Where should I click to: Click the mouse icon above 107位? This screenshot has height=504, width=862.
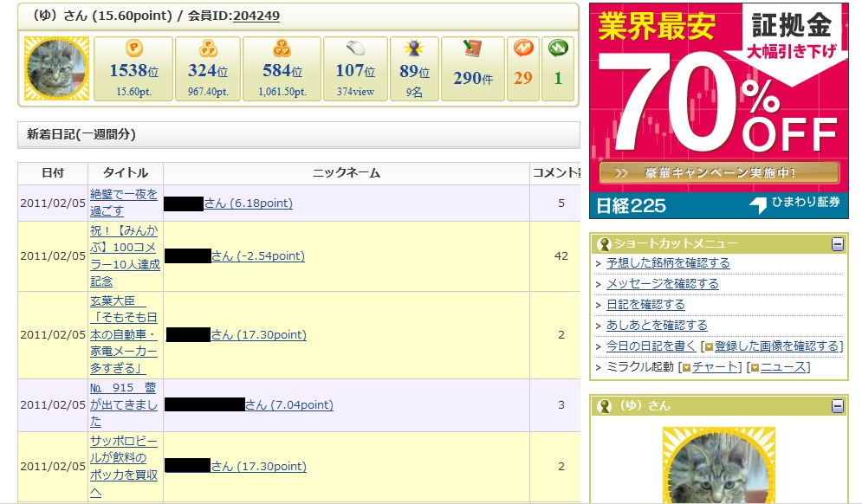click(356, 48)
